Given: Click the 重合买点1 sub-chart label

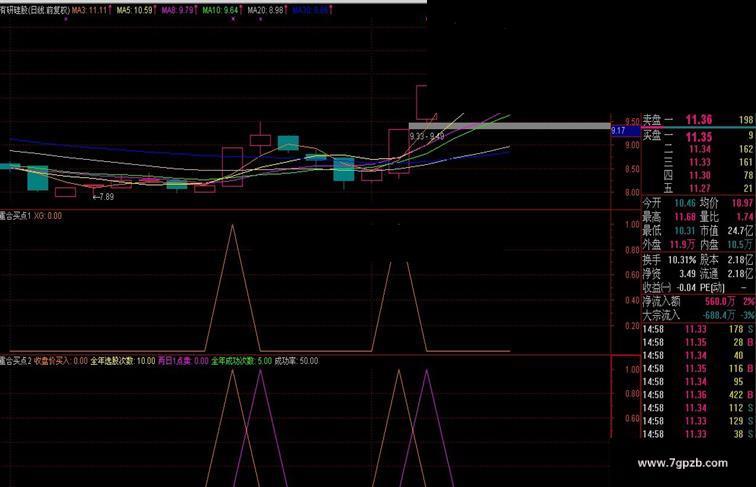Looking at the screenshot, I should click(x=15, y=216).
